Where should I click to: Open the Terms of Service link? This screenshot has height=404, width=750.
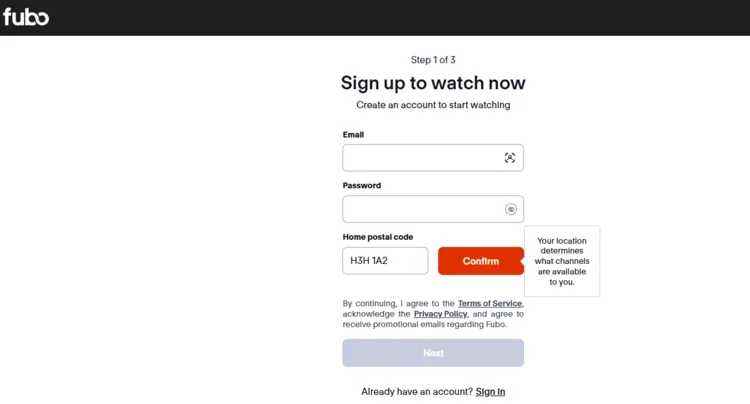coord(490,303)
